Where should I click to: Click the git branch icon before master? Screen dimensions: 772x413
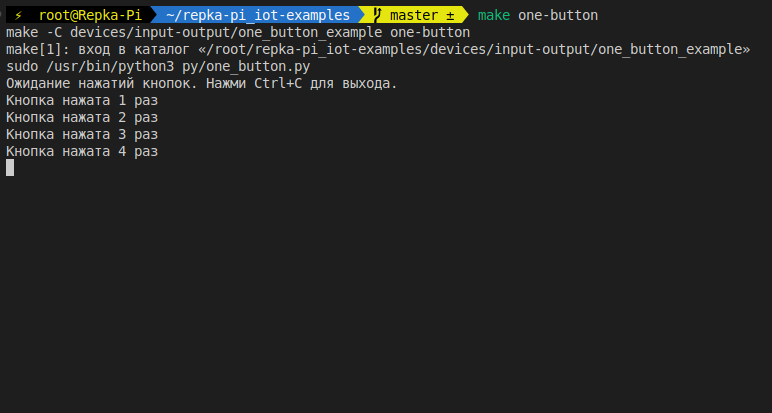click(377, 15)
